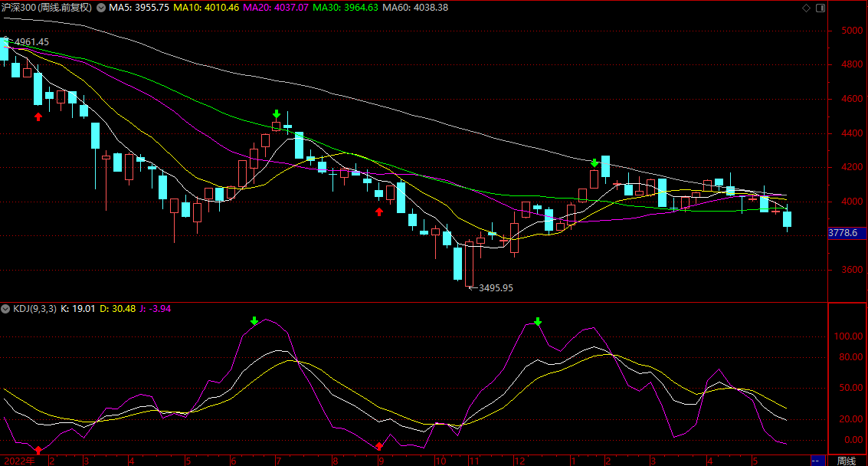
Task: Click the diamond icon at chart top-right
Action: (805, 8)
